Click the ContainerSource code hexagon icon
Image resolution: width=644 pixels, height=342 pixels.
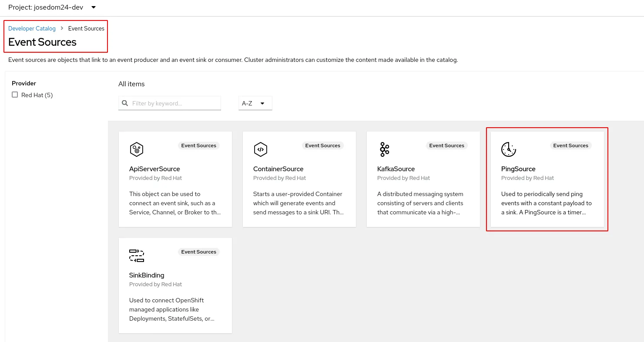tap(260, 149)
